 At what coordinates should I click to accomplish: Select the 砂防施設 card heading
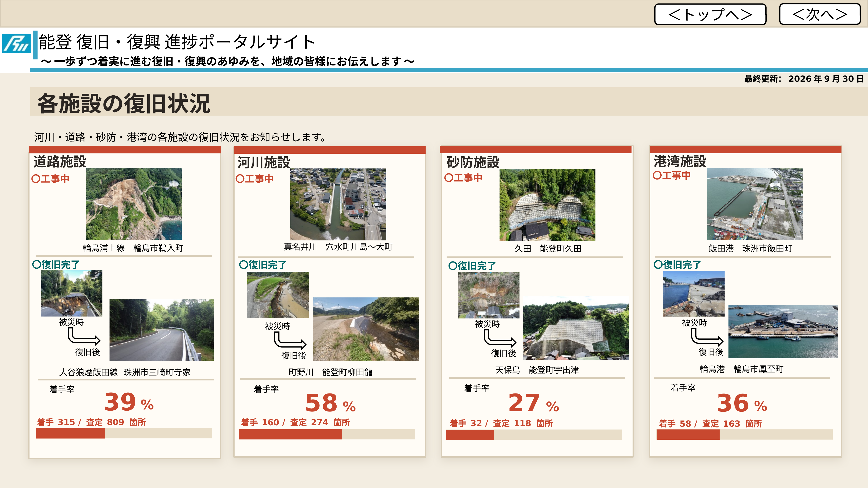click(473, 162)
